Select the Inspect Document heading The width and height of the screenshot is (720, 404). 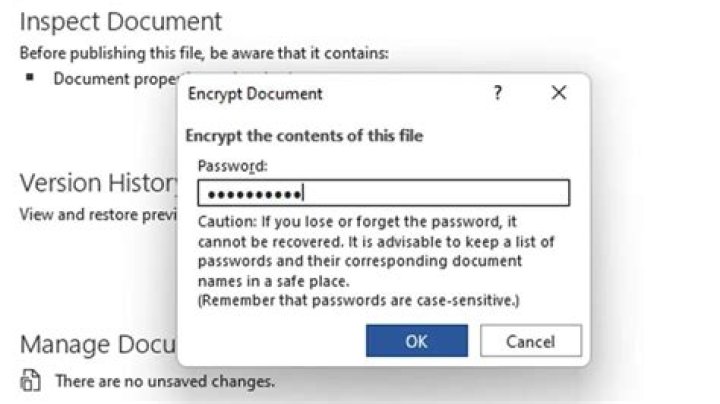point(120,20)
